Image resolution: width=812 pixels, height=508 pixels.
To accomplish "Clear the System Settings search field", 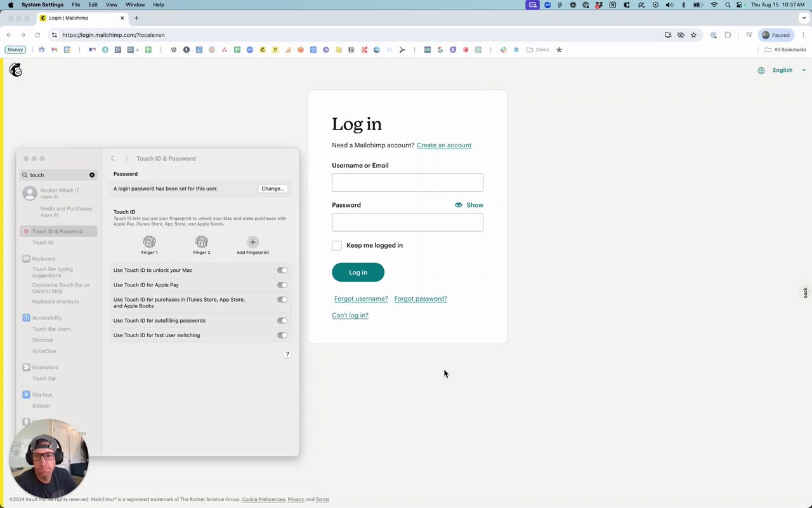I will [92, 175].
